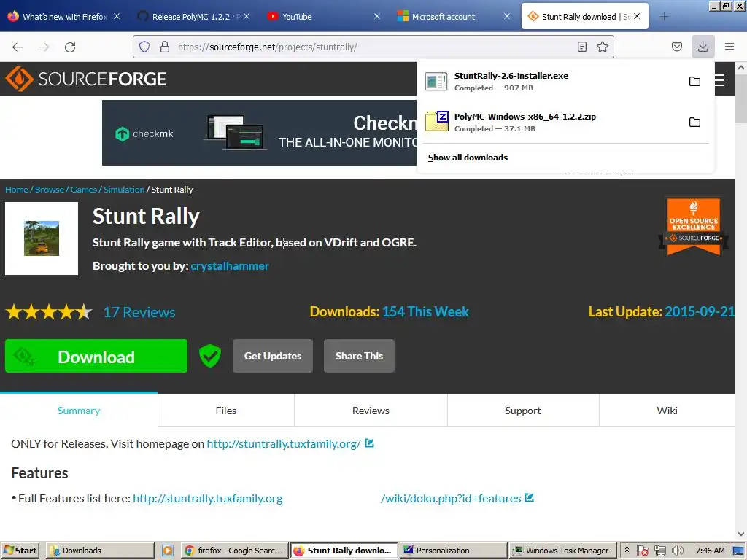Viewport: 747px width, 560px height.
Task: Click external link icon after tuxfamily.org homepage
Action: click(369, 443)
